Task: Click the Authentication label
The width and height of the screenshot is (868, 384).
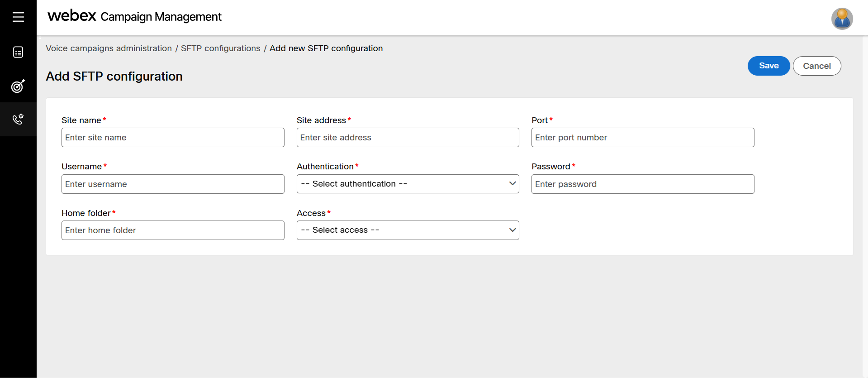Action: [x=325, y=167]
